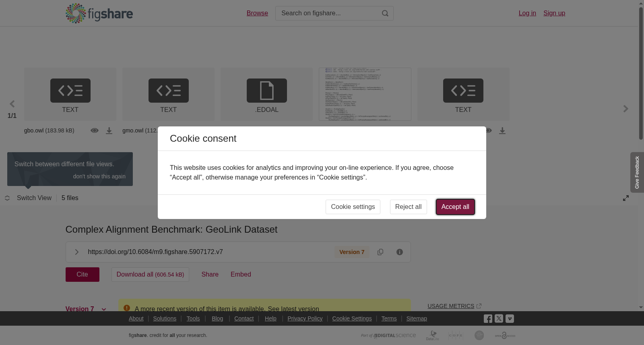Image resolution: width=644 pixels, height=345 pixels.
Task: Click the Open Access logo
Action: pos(505,335)
